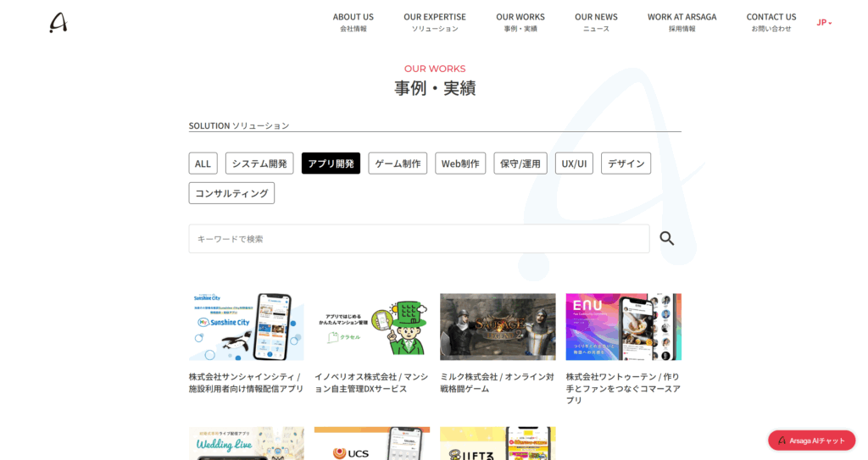Go to OUR WORKS in navigation

click(520, 22)
